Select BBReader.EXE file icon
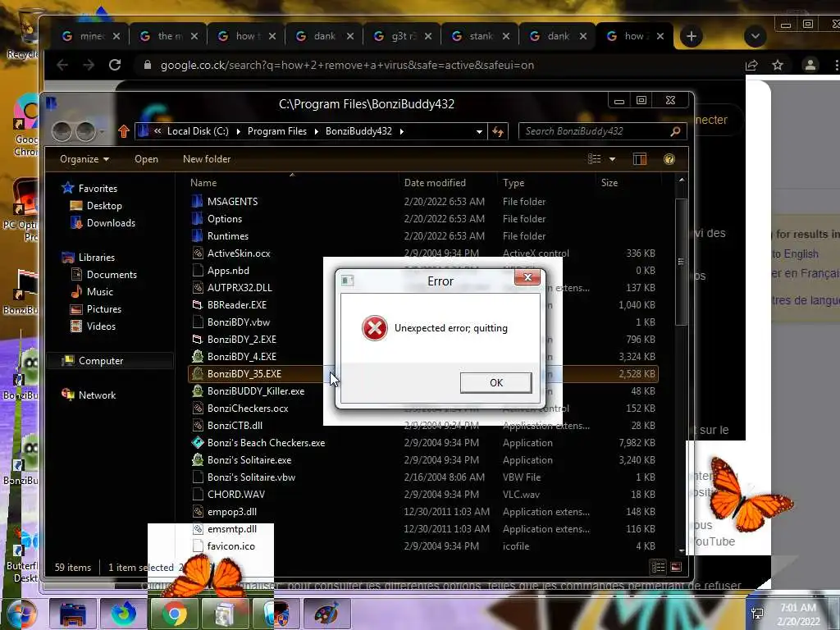Viewport: 840px width, 630px height. (x=197, y=305)
